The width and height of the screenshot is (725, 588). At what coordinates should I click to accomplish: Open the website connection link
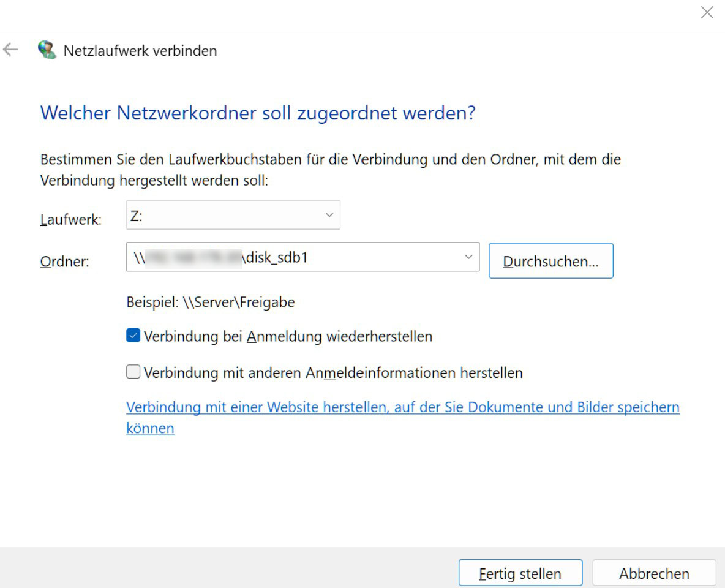click(x=402, y=407)
